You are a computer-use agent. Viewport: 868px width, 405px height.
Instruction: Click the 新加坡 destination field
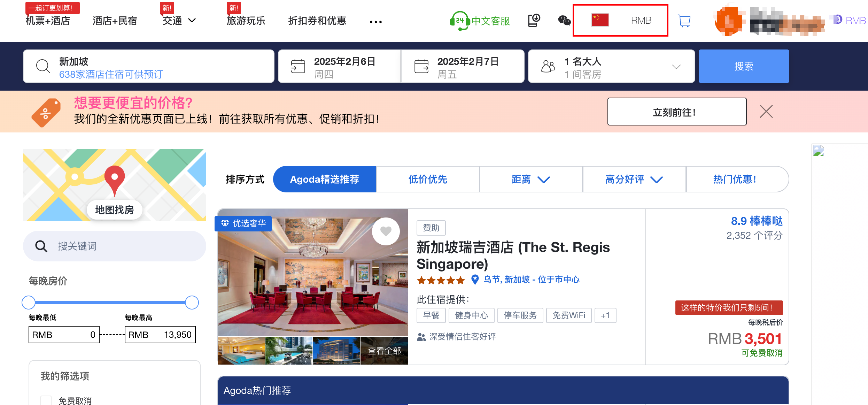tap(149, 66)
